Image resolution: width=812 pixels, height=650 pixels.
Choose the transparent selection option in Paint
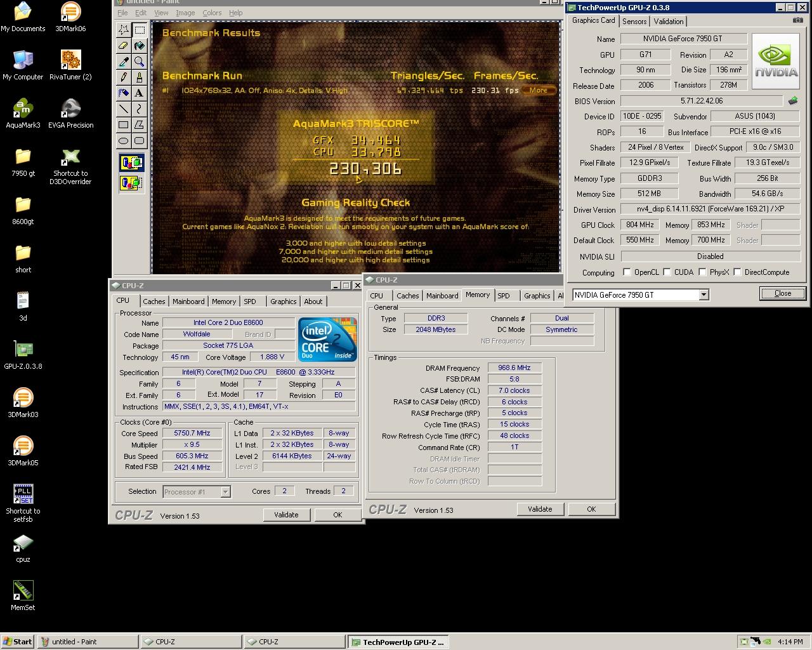pyautogui.click(x=131, y=183)
